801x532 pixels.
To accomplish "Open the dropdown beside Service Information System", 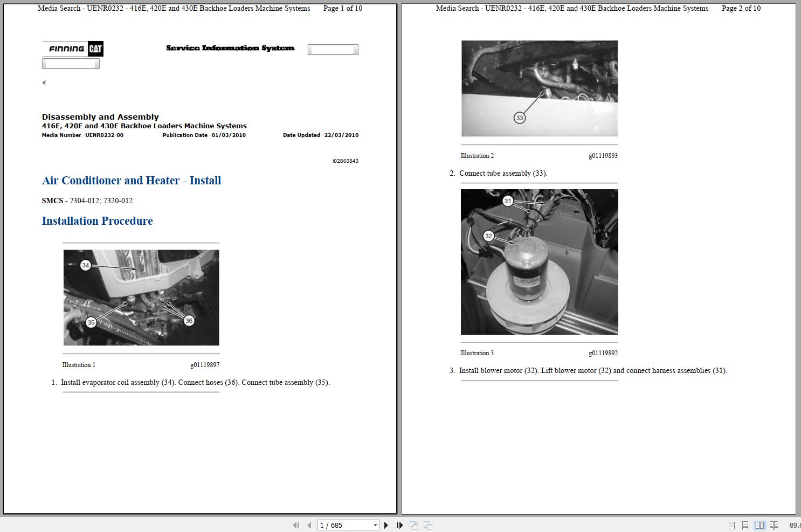I will tap(333, 49).
